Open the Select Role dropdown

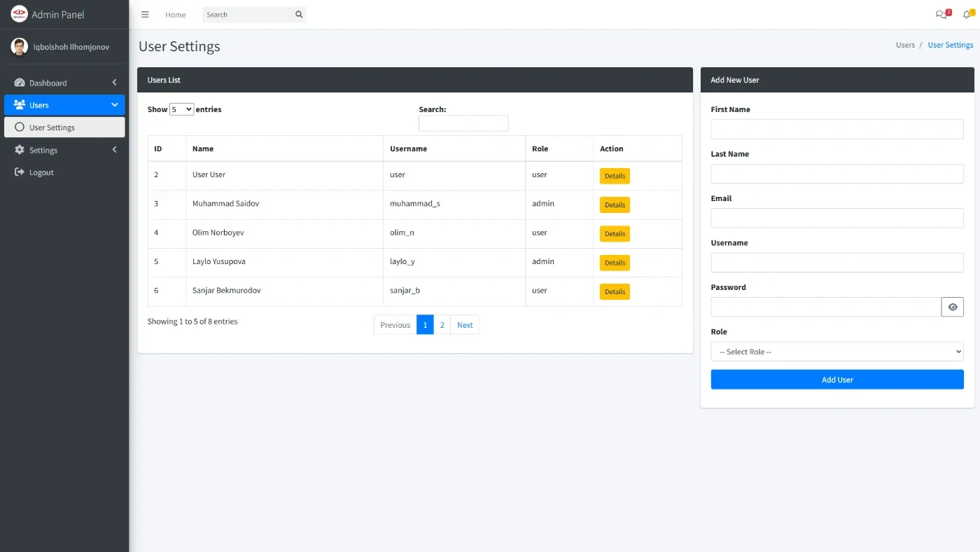point(837,352)
